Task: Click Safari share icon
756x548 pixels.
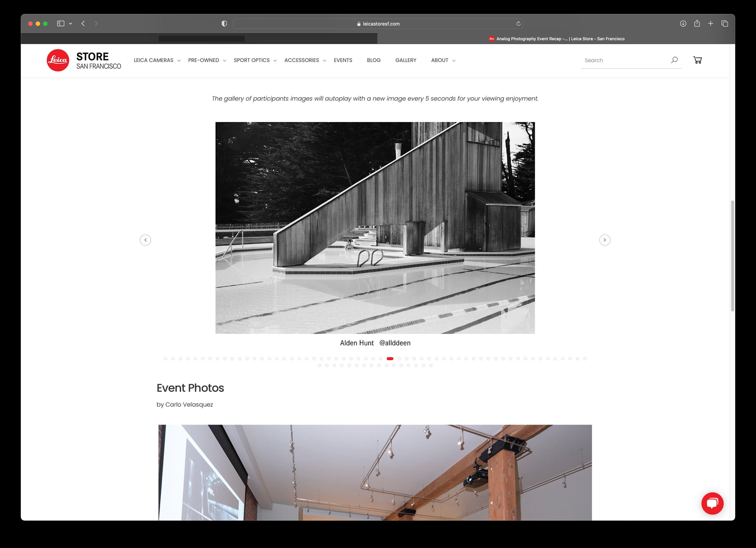Action: coord(697,23)
